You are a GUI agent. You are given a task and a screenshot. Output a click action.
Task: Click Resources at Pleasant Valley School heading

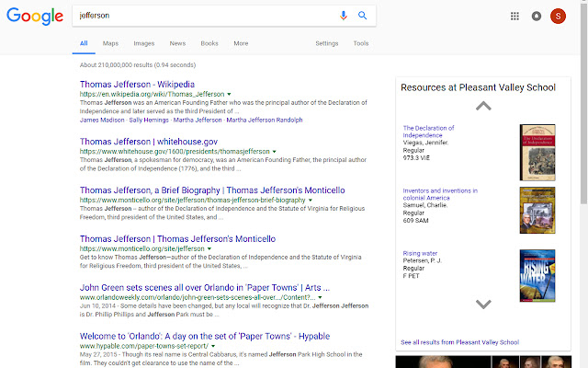coord(478,87)
